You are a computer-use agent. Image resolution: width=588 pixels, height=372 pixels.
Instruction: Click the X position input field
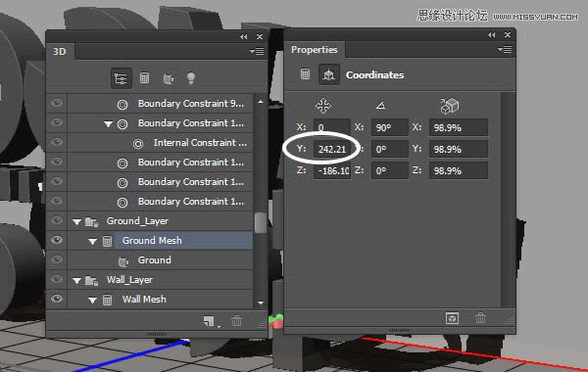pyautogui.click(x=332, y=127)
